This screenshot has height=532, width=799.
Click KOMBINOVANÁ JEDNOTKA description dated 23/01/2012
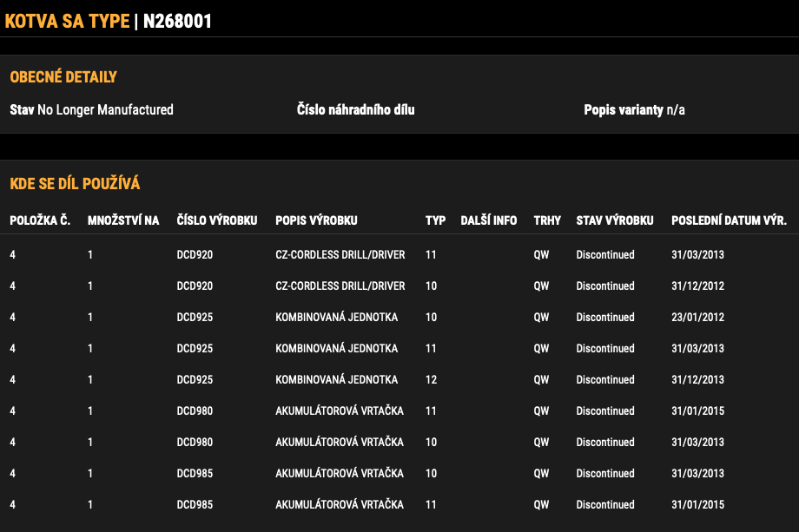click(337, 317)
